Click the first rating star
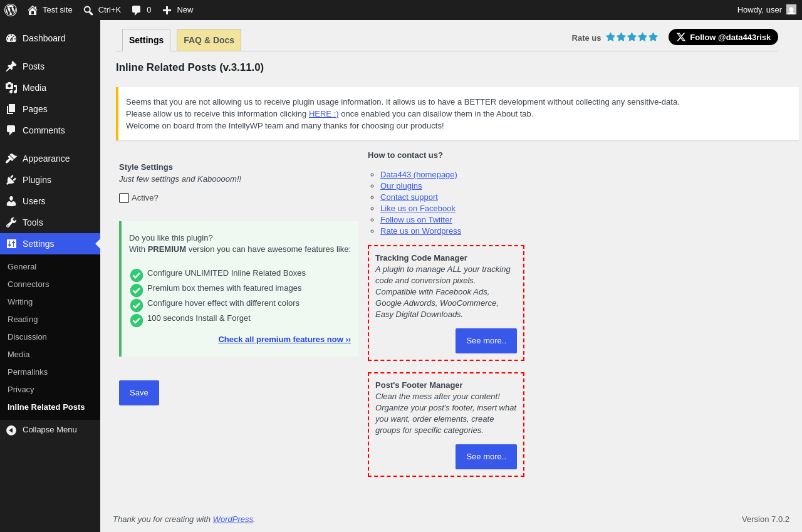 (610, 37)
